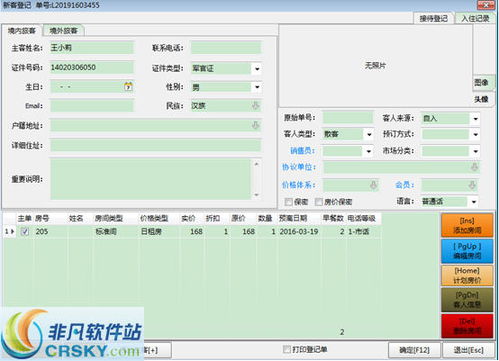The height and width of the screenshot is (361, 499).
Task: Click the 联系电话 input field
Action: point(226,48)
